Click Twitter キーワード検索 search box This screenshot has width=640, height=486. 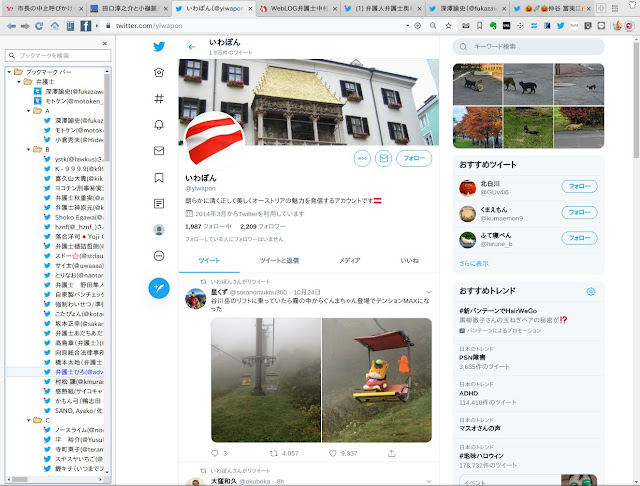tap(529, 47)
